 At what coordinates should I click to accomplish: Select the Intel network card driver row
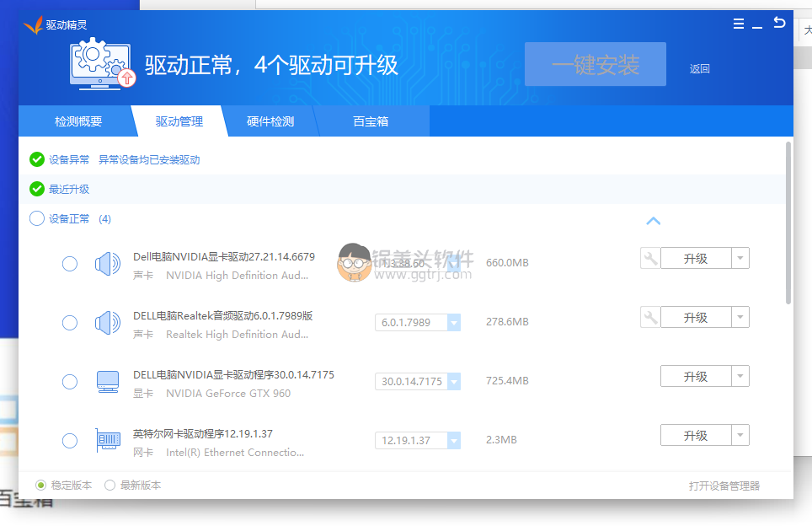coord(69,441)
